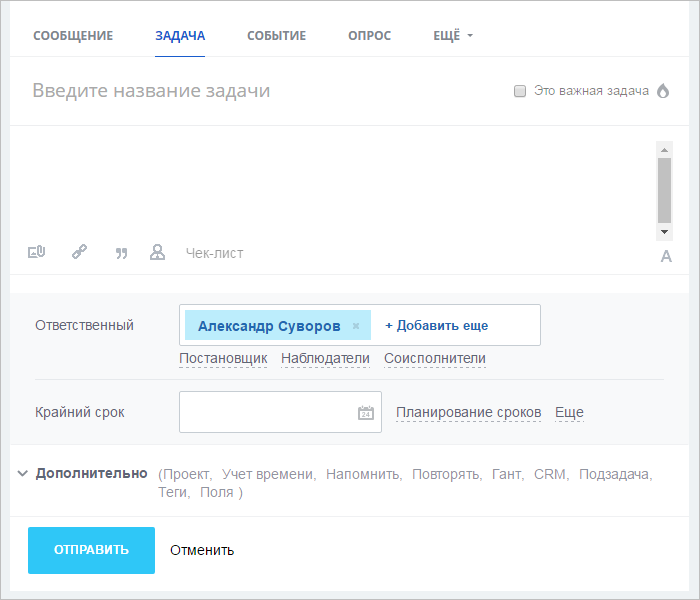Add a Чек-лист to the task
This screenshot has height=600, width=700.
point(214,253)
